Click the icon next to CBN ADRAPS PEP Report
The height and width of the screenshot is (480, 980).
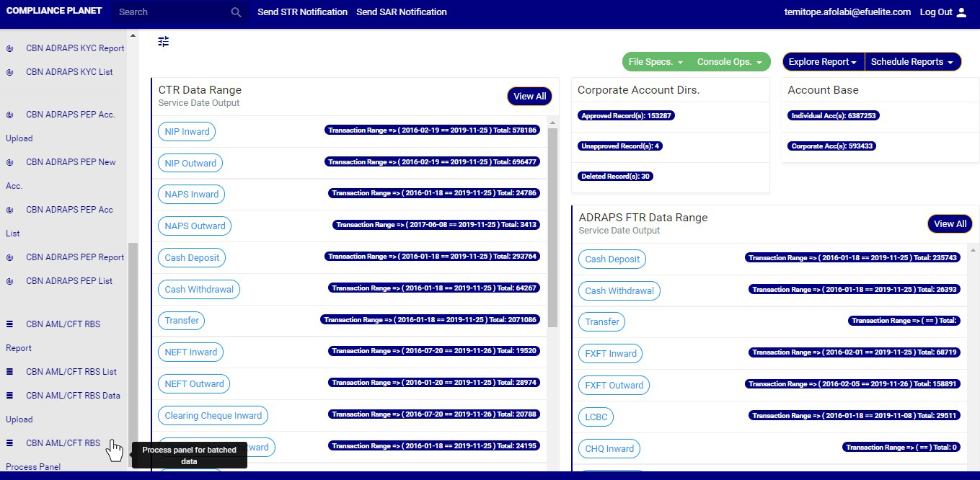(x=10, y=257)
